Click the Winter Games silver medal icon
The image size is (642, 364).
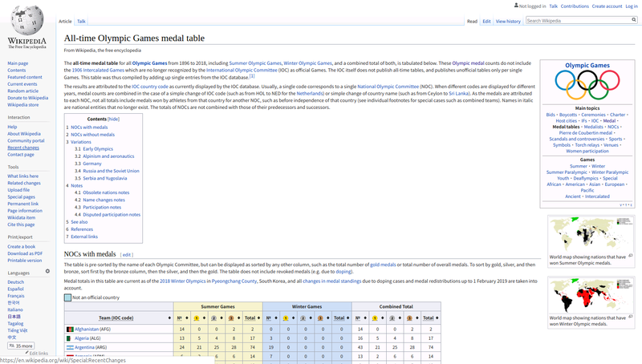(x=303, y=317)
